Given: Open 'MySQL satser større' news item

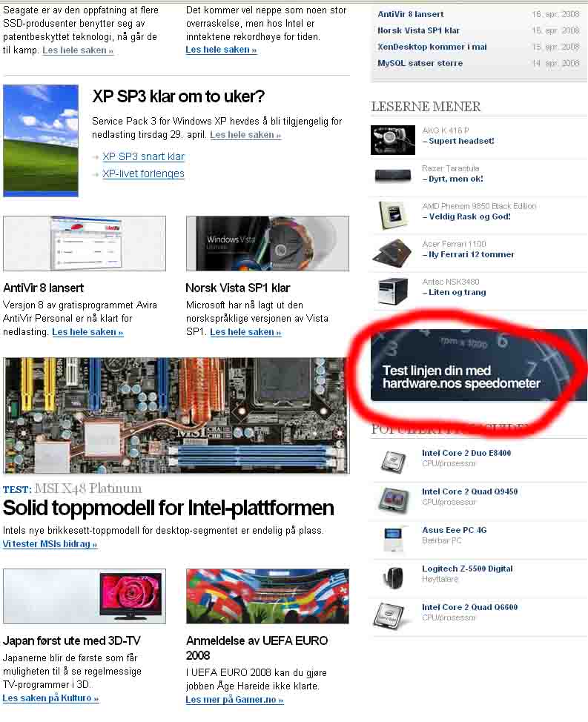Looking at the screenshot, I should (420, 63).
